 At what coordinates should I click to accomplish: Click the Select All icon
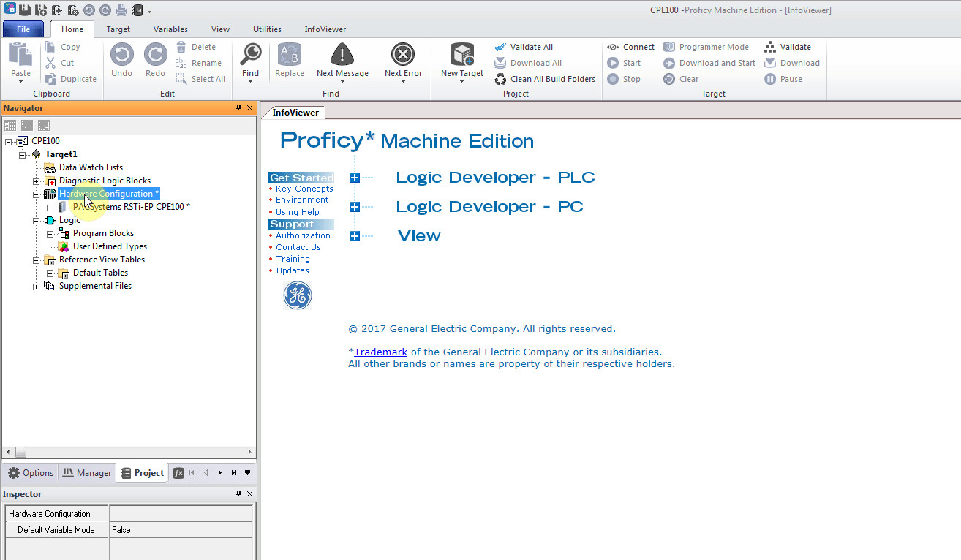pos(181,79)
